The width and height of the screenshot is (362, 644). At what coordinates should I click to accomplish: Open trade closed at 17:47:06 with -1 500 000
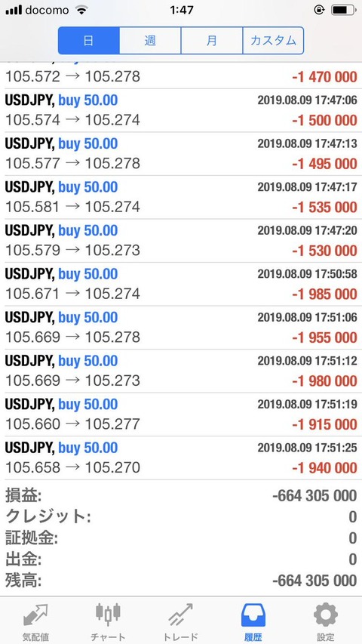tap(181, 110)
